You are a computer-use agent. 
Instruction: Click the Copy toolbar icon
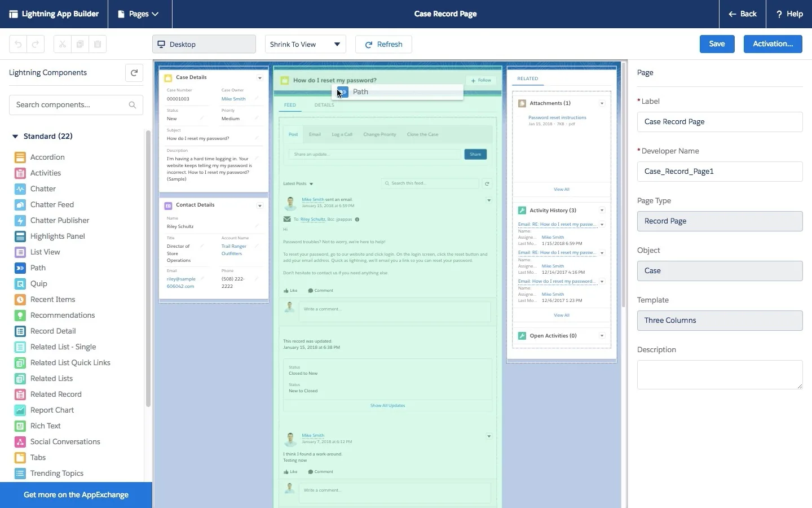tap(80, 44)
